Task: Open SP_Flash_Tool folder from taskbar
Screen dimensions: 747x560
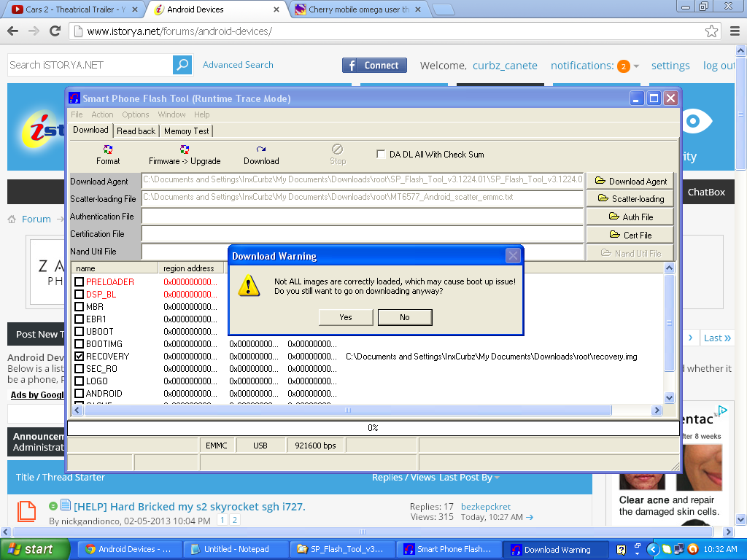Action: coord(342,550)
